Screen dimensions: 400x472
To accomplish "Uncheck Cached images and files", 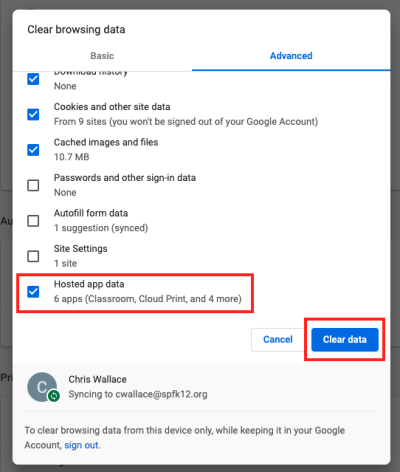I will click(33, 150).
